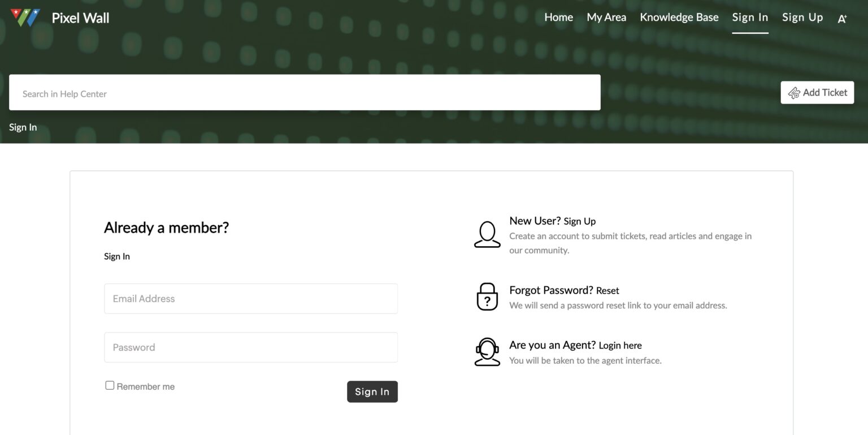
Task: Focus the Email Address field
Action: [251, 299]
